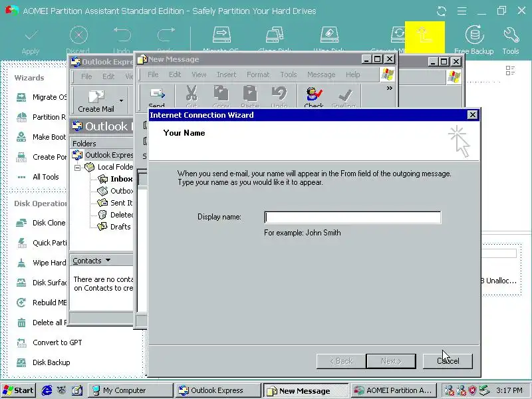Image resolution: width=532 pixels, height=399 pixels.
Task: Select Deleted Items folder in folder tree
Action: point(115,215)
